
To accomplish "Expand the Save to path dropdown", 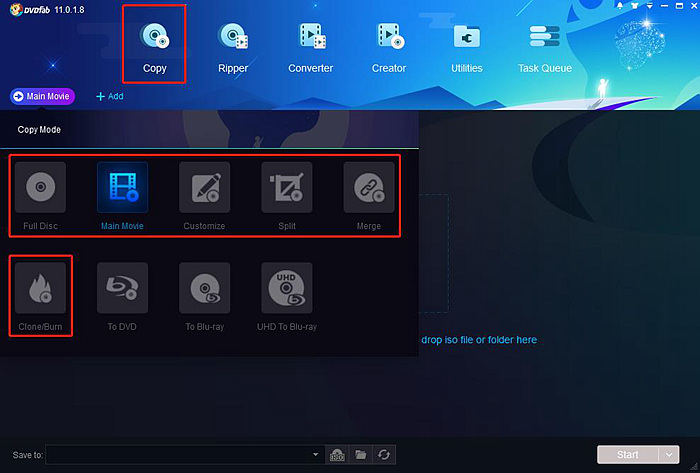I will tap(315, 455).
